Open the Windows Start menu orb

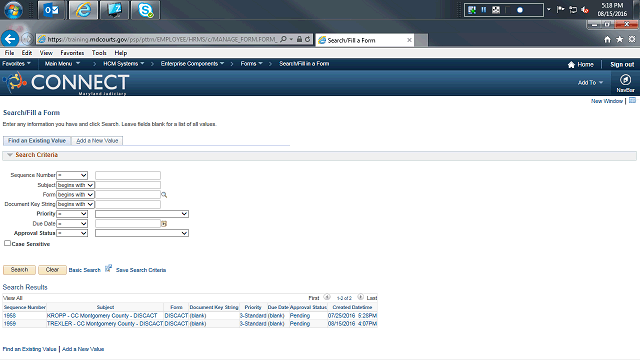click(13, 10)
